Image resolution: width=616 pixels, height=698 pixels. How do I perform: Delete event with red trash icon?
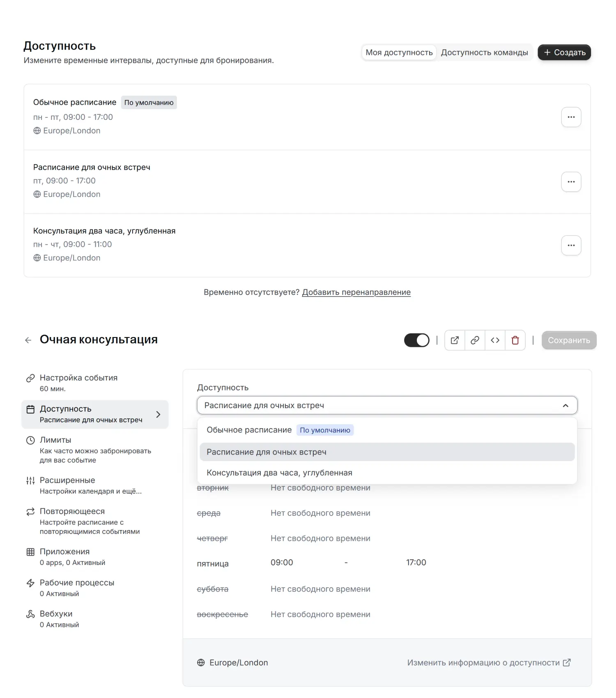click(515, 340)
